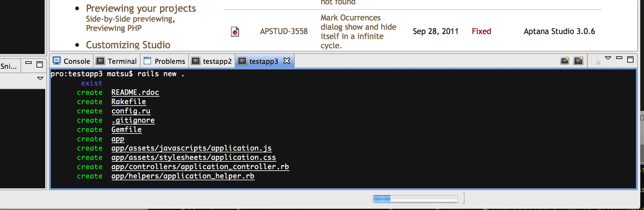Click 'Side-by-Side previewing, Previewing PHP' text
The image size is (644, 210).
[x=130, y=24]
